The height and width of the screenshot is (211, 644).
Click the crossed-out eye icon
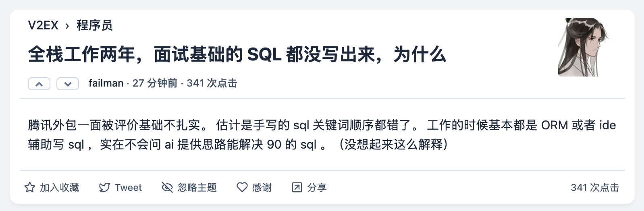point(167,187)
